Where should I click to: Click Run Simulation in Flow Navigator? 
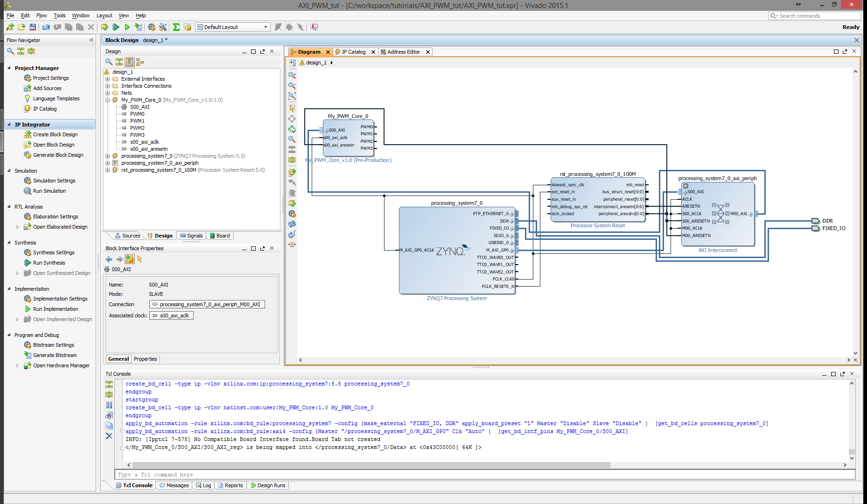point(49,191)
